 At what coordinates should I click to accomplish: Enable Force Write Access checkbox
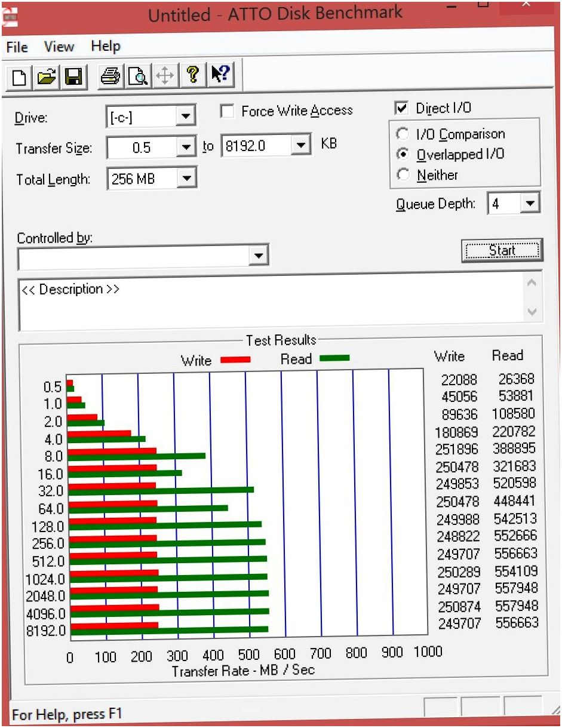click(x=227, y=111)
